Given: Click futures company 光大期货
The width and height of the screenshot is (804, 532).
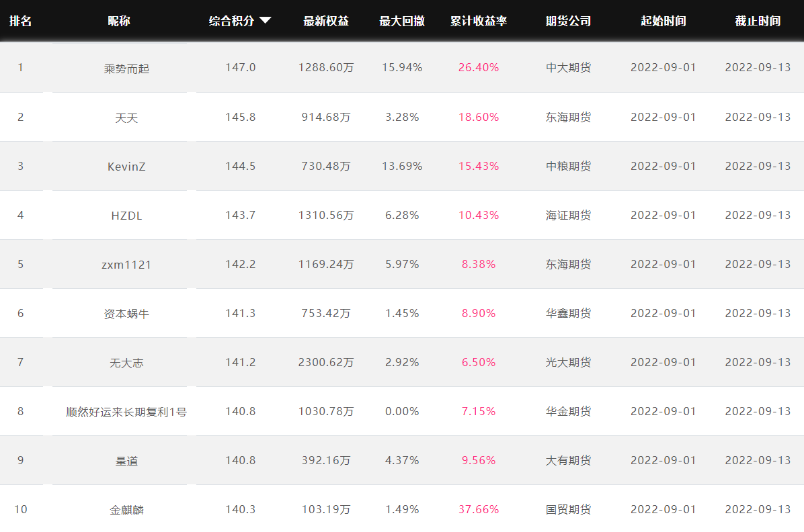Looking at the screenshot, I should [568, 362].
